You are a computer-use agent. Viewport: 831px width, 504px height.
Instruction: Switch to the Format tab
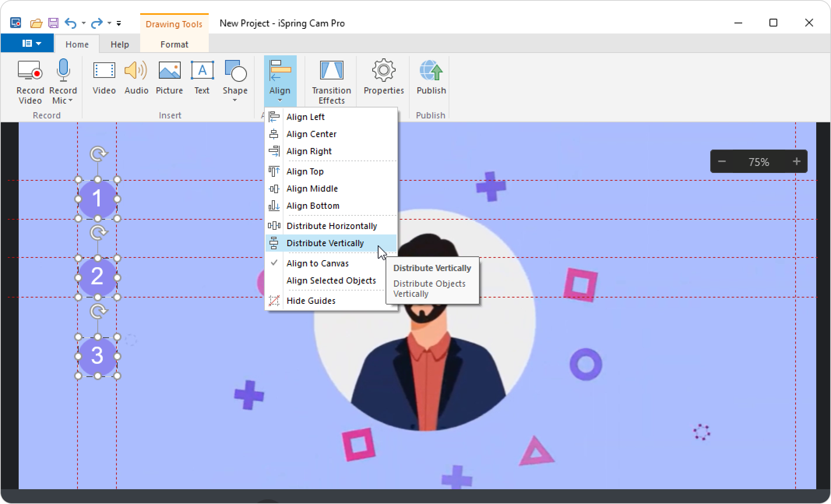tap(174, 44)
